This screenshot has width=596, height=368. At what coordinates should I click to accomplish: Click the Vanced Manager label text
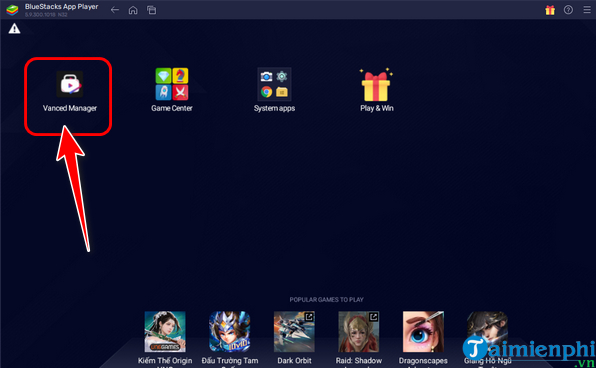[70, 108]
